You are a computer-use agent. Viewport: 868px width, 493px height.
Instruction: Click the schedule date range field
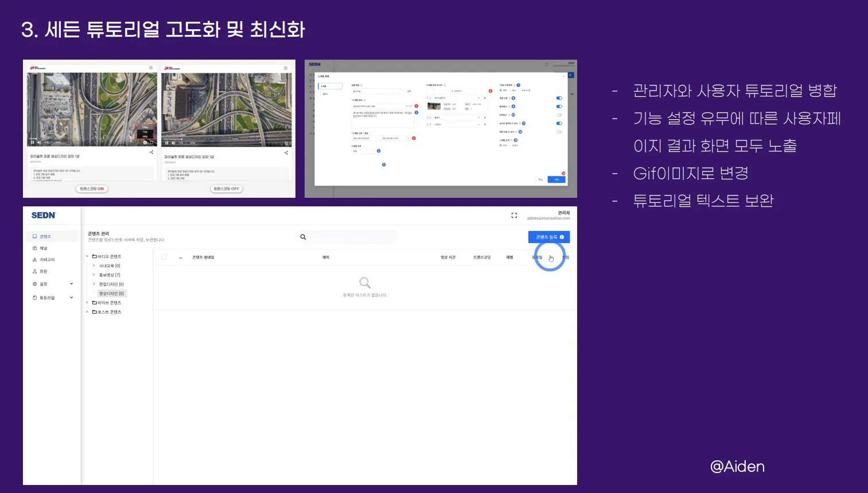pos(381,138)
